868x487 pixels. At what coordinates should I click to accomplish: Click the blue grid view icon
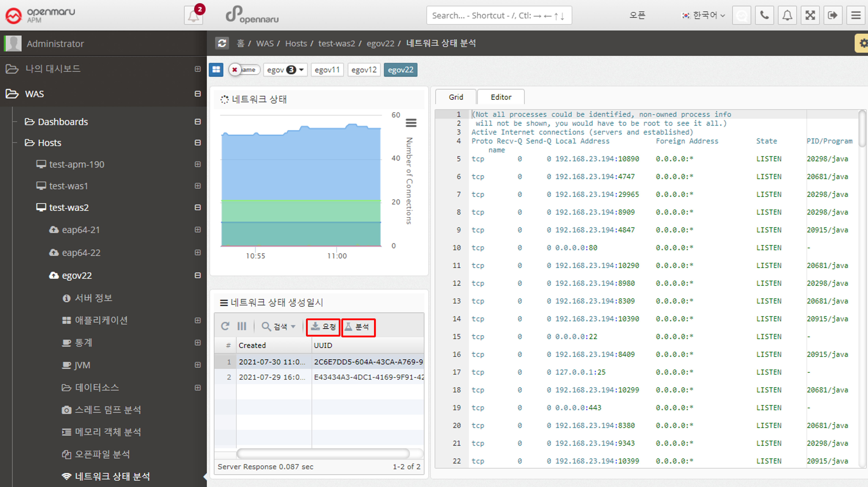pos(216,70)
